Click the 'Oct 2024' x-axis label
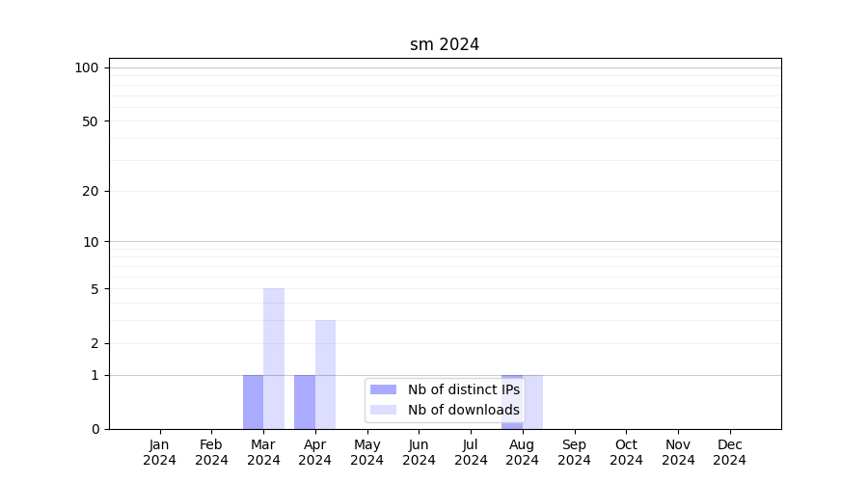 [x=626, y=452]
